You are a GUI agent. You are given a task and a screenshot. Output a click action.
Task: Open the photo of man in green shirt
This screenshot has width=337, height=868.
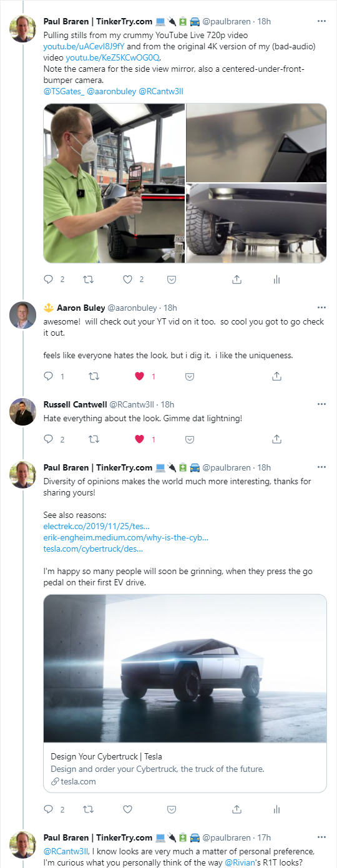[x=114, y=183]
